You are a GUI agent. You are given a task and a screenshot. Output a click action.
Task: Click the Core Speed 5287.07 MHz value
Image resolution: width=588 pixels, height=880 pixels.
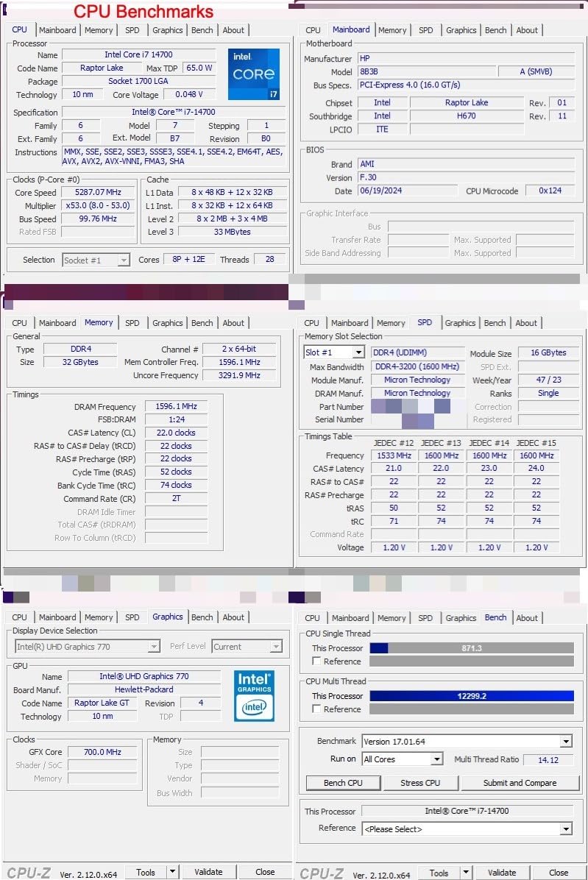[x=98, y=193]
